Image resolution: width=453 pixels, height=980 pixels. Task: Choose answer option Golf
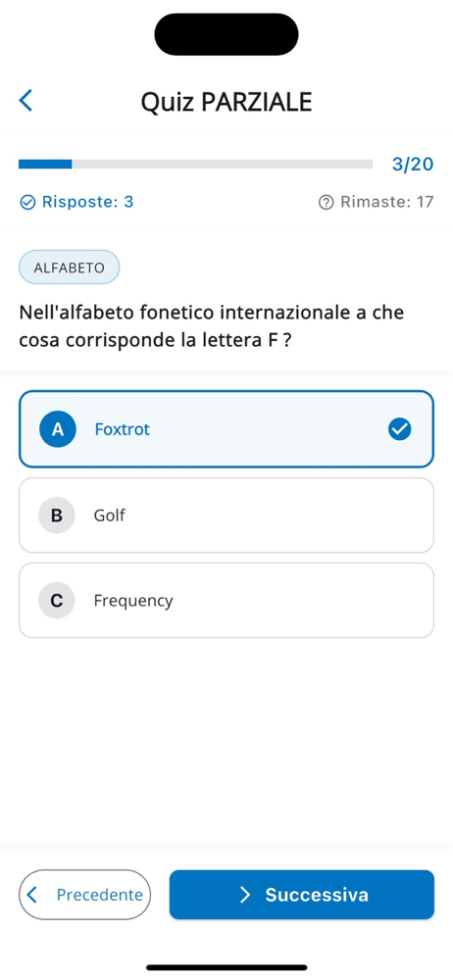tap(226, 515)
